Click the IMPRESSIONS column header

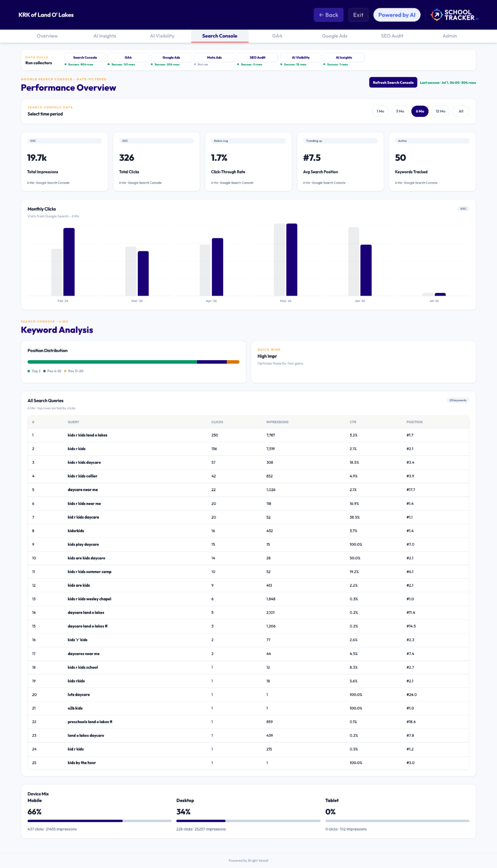(x=277, y=422)
